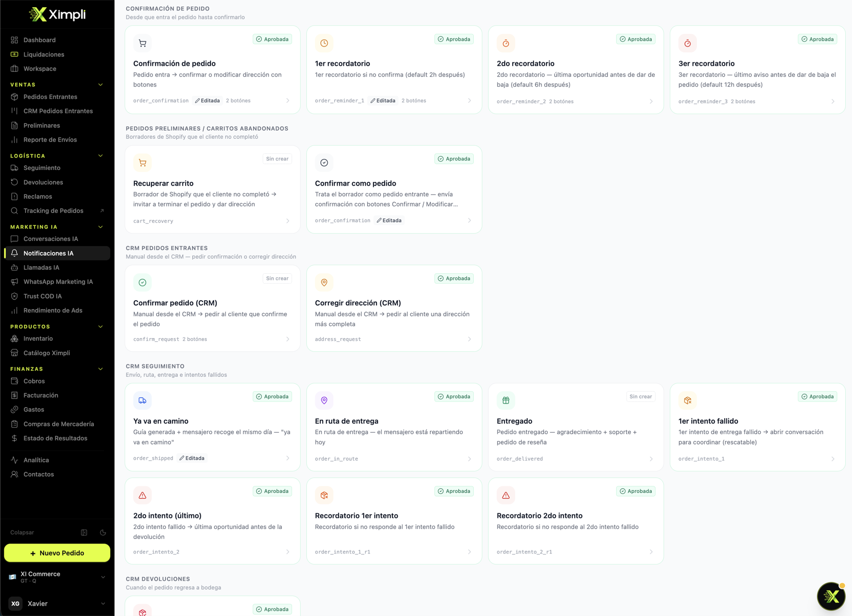Screen dimensions: 852x616
Task: Click the cart_recovery template code
Action: click(153, 221)
